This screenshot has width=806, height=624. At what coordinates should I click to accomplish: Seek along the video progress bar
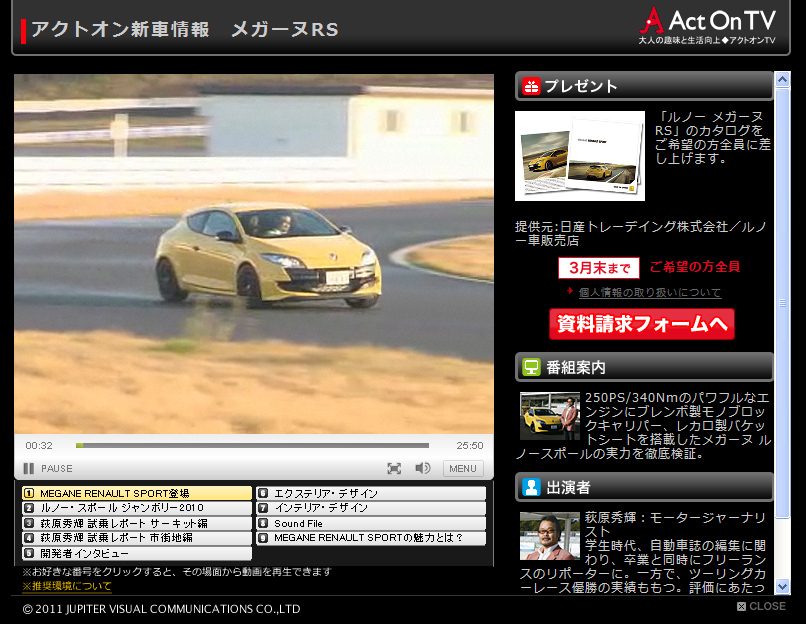[x=252, y=446]
